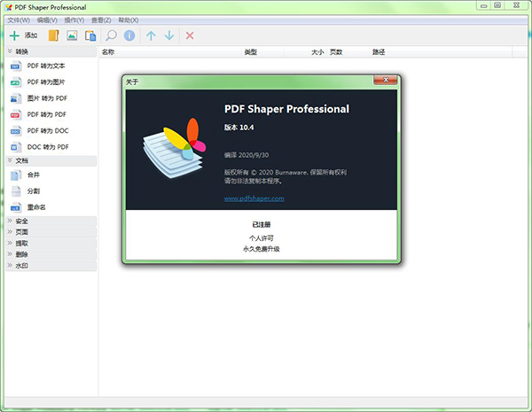Click the orange folder add icon

53,35
